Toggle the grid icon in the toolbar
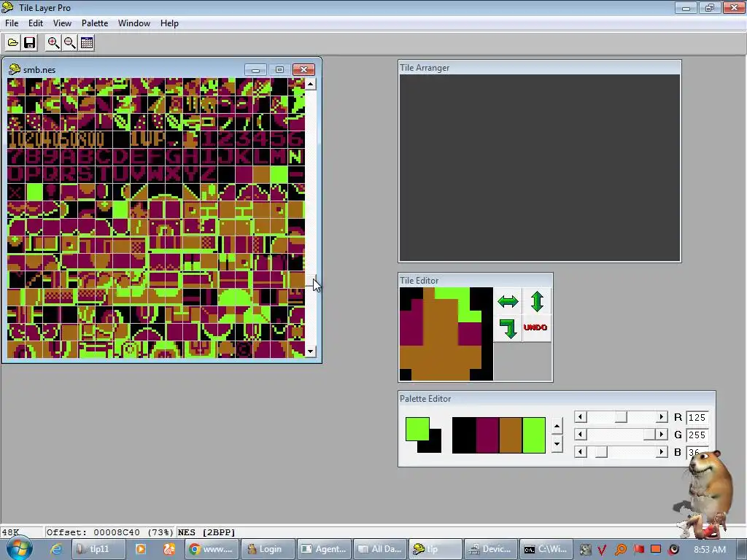This screenshot has height=560, width=747. pos(87,43)
